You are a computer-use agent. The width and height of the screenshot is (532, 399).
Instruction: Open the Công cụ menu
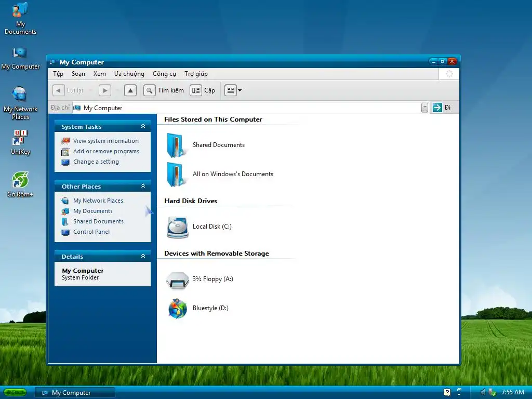point(164,74)
